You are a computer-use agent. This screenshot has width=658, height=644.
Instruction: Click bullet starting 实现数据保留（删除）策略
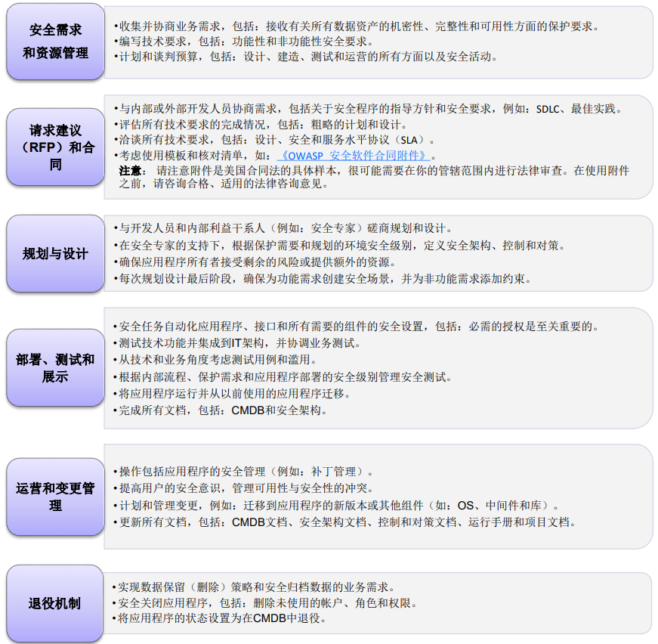pos(254,587)
